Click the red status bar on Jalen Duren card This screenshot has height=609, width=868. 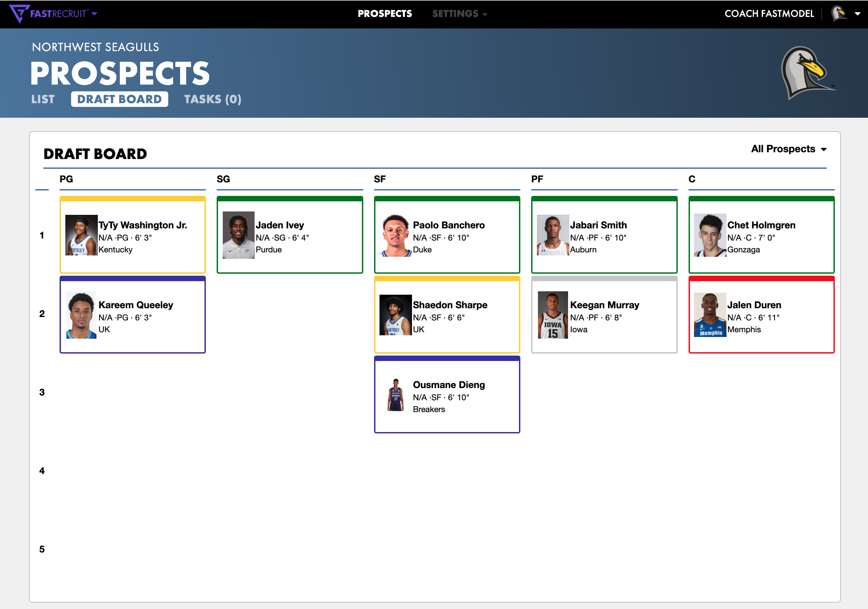761,278
